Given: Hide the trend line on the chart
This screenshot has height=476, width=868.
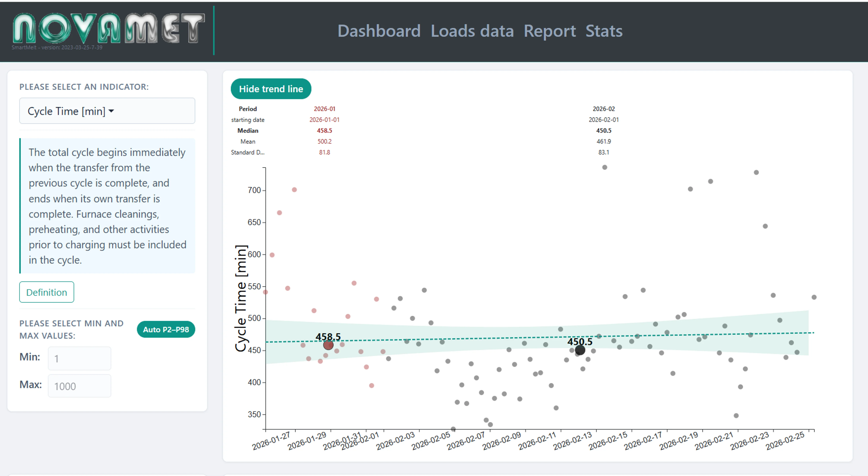Looking at the screenshot, I should pos(271,88).
